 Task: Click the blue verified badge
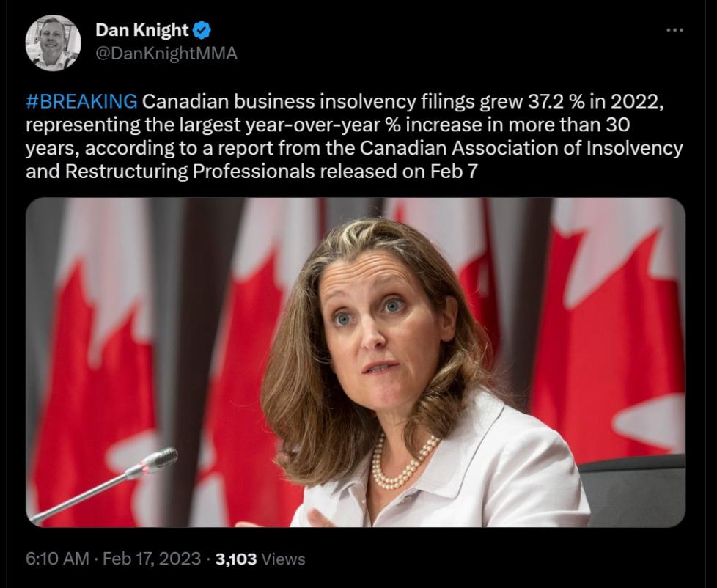point(202,31)
